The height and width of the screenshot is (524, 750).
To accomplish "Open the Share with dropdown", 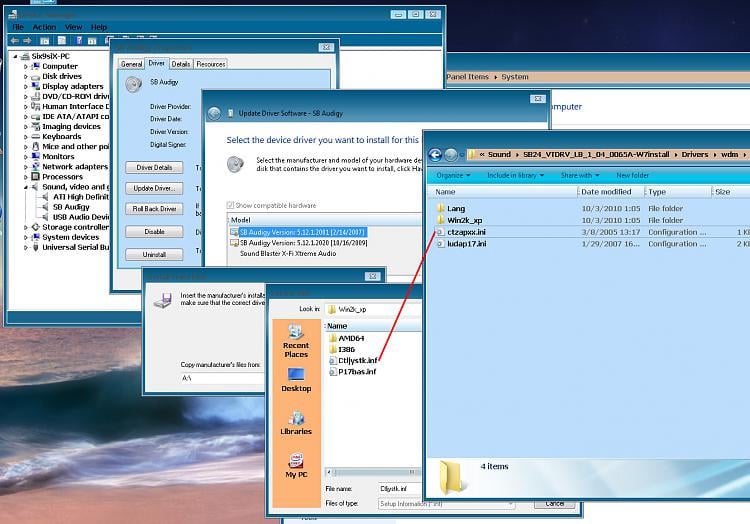I will 580,175.
